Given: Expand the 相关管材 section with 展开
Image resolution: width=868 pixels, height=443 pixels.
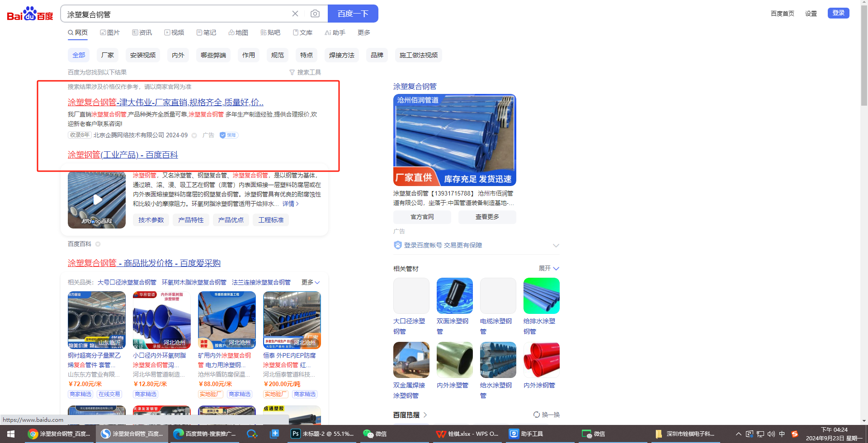Looking at the screenshot, I should 549,268.
